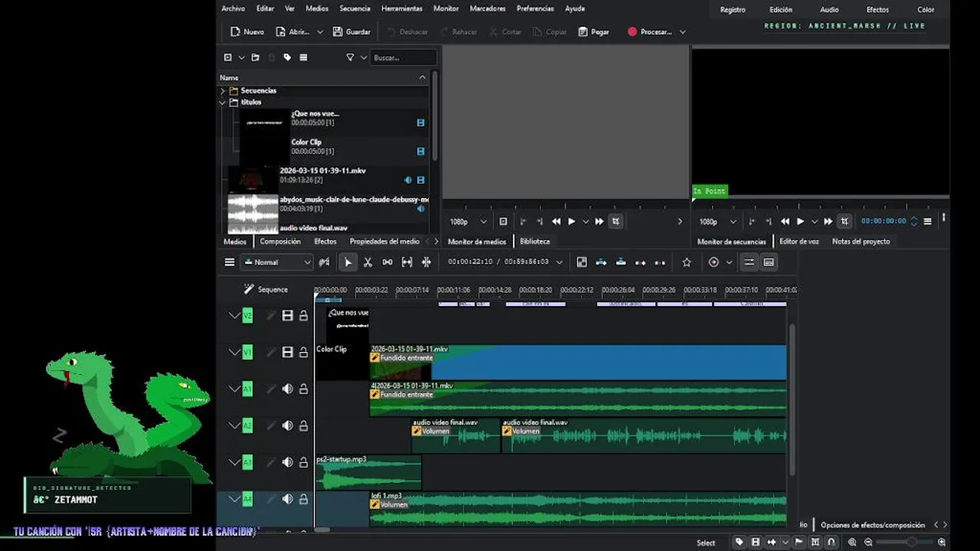Choose the spacer tool in timeline toolbar
This screenshot has width=980, height=551.
point(387,262)
